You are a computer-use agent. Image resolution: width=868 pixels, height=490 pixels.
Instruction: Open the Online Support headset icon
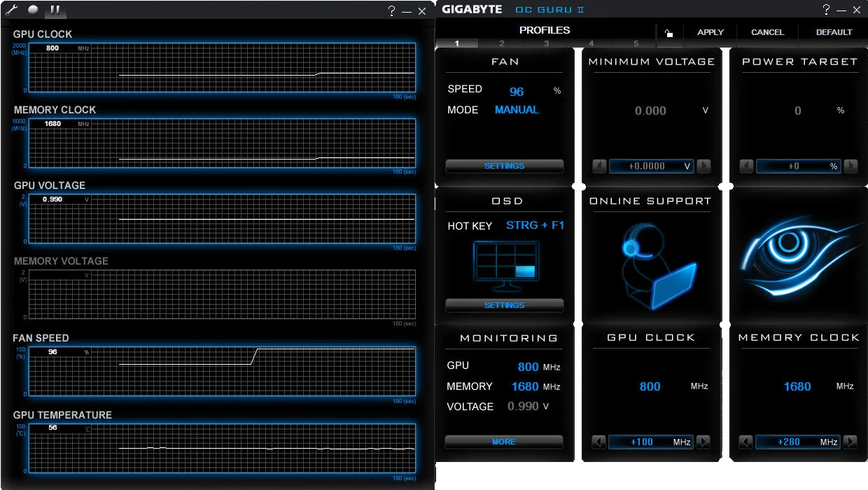pos(658,266)
